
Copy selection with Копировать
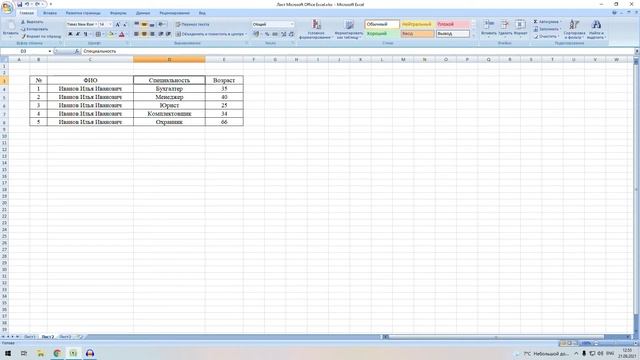(x=34, y=29)
